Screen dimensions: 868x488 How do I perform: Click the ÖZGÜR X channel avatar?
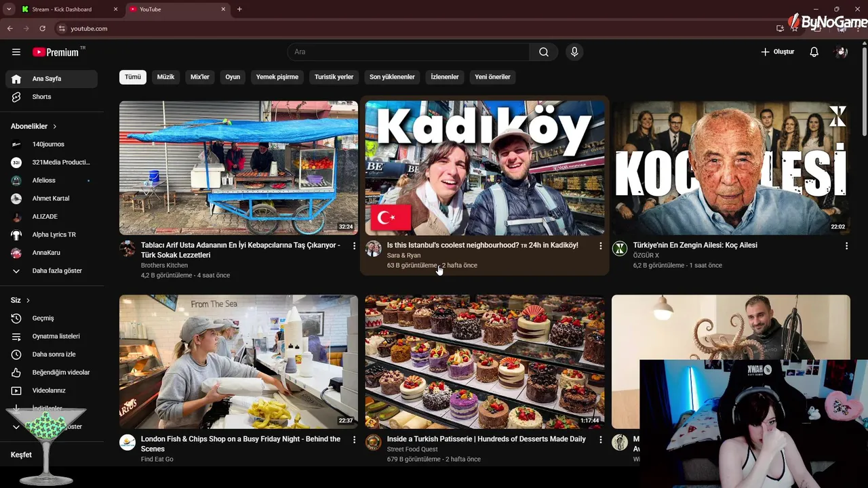[620, 249]
